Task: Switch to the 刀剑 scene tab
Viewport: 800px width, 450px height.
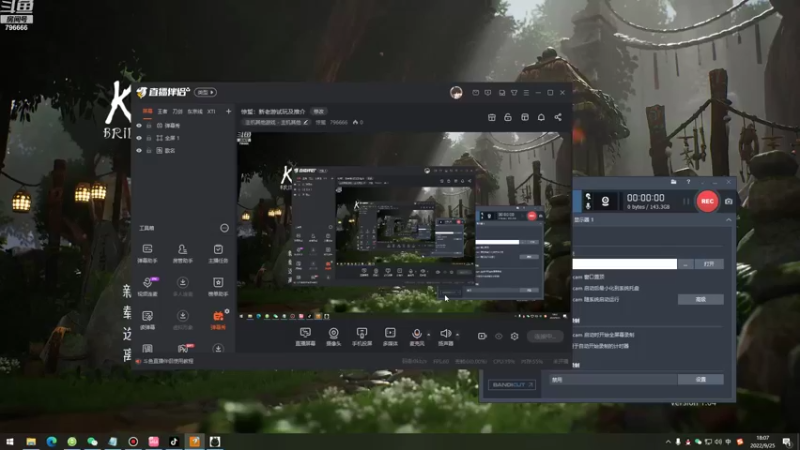Action: (x=177, y=111)
